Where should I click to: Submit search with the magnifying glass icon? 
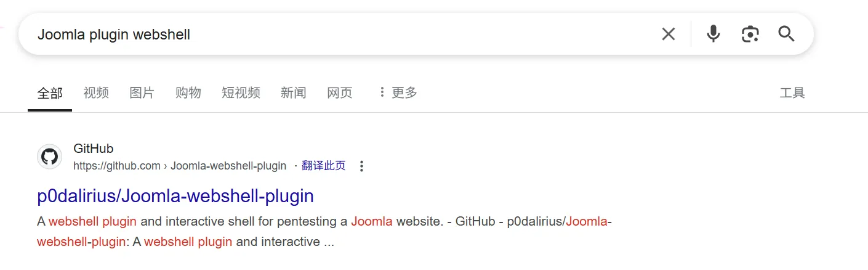click(786, 34)
